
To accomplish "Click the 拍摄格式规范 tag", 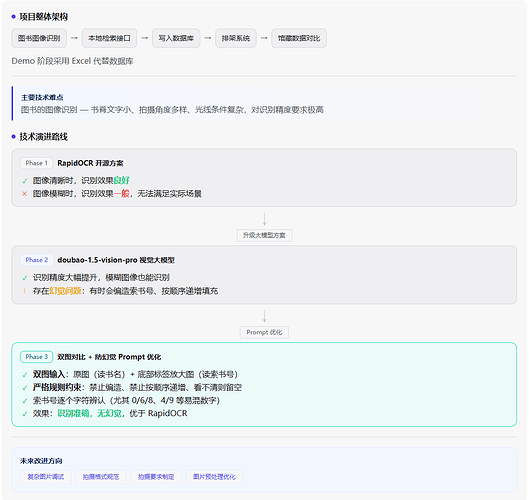I will pos(101,477).
